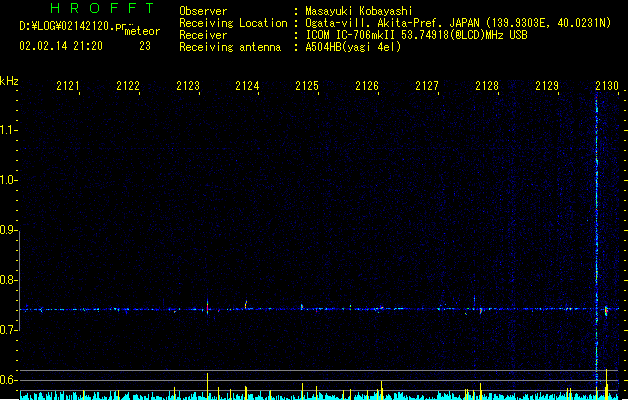Image resolution: width=629 pixels, height=400 pixels.
Task: Click the Receiver field label
Action: [x=203, y=35]
